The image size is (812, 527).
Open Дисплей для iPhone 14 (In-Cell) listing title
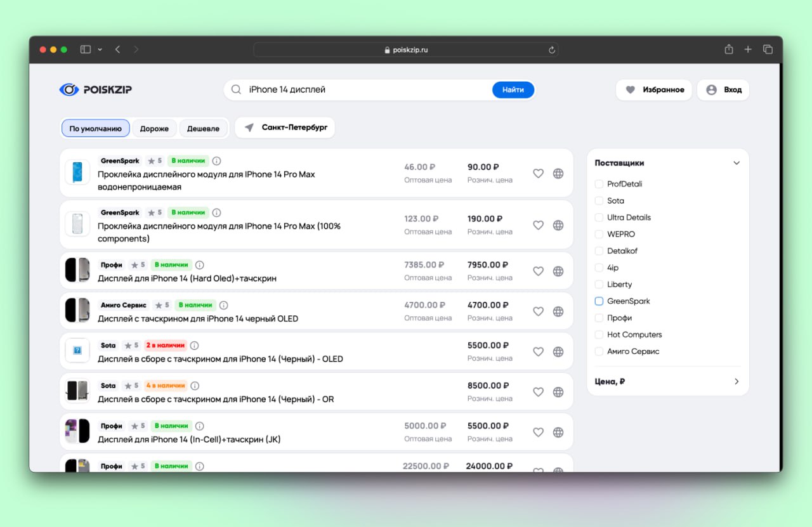click(189, 439)
